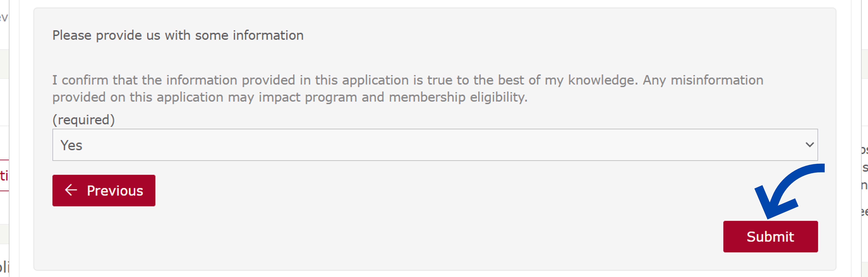Expand the dropdown using its chevron arrow
This screenshot has width=868, height=277.
pos(809,145)
